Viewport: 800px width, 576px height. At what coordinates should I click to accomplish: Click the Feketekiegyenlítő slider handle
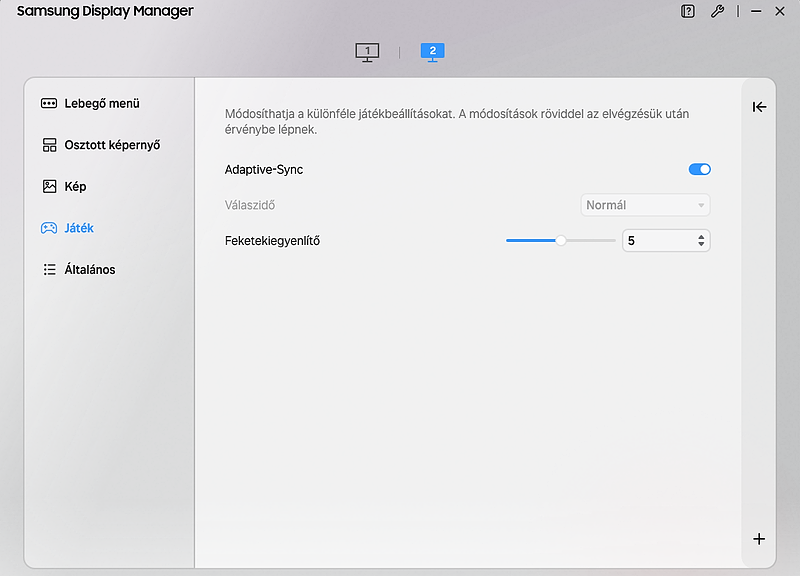(x=561, y=240)
